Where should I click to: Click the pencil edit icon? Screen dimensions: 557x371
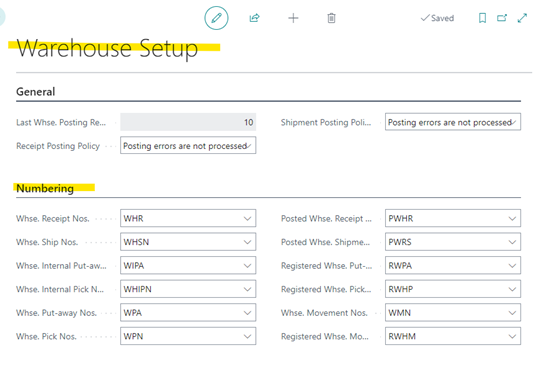[216, 18]
